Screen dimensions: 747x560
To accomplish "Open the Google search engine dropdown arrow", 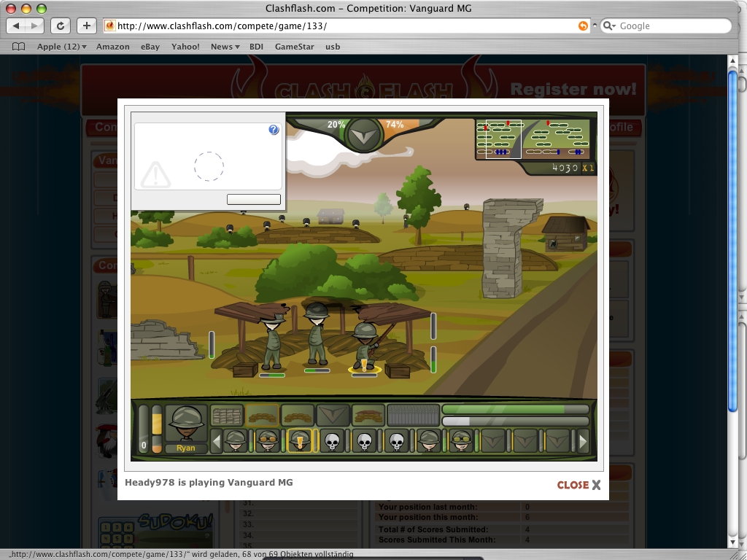I will pyautogui.click(x=609, y=26).
